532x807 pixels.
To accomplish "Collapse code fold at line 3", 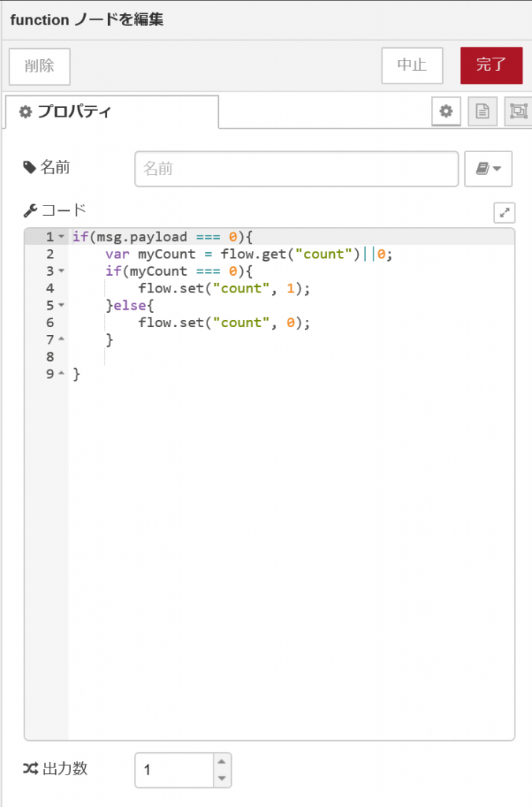I will pos(61,271).
